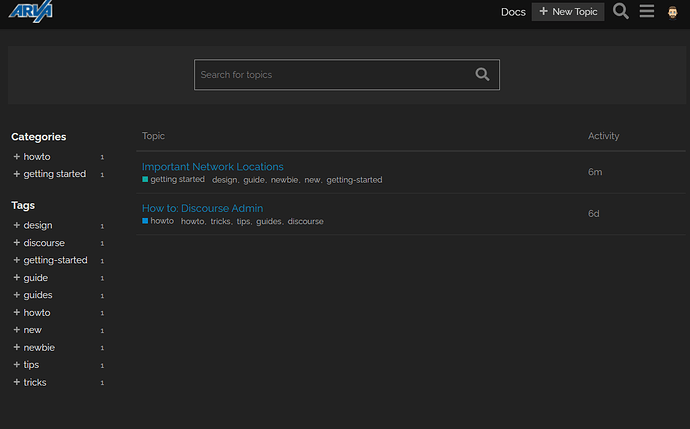690x429 pixels.
Task: Click plus icon beside newbie tag
Action: point(17,347)
